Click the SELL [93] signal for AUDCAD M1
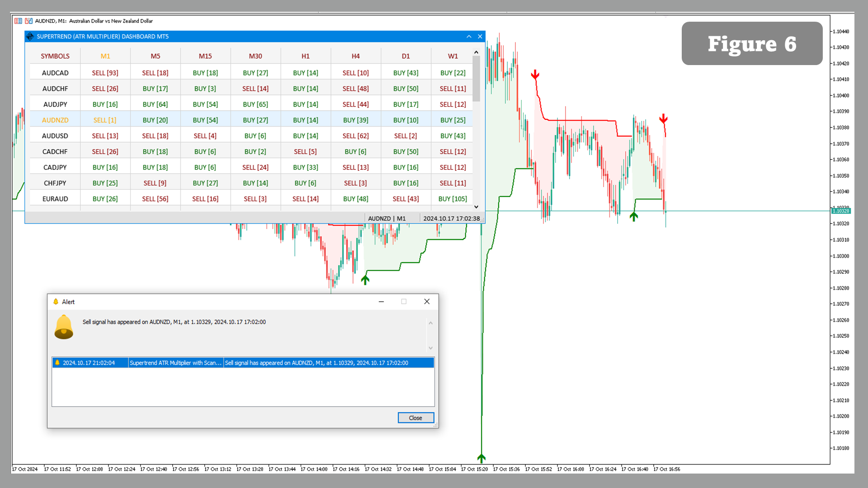The height and width of the screenshot is (488, 868). pyautogui.click(x=105, y=72)
